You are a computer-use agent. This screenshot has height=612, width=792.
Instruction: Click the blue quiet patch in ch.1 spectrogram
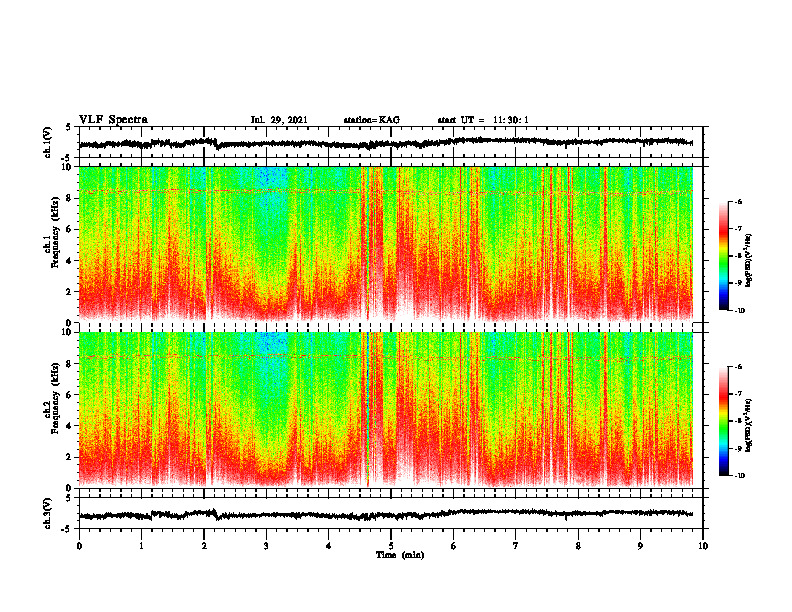tap(271, 178)
